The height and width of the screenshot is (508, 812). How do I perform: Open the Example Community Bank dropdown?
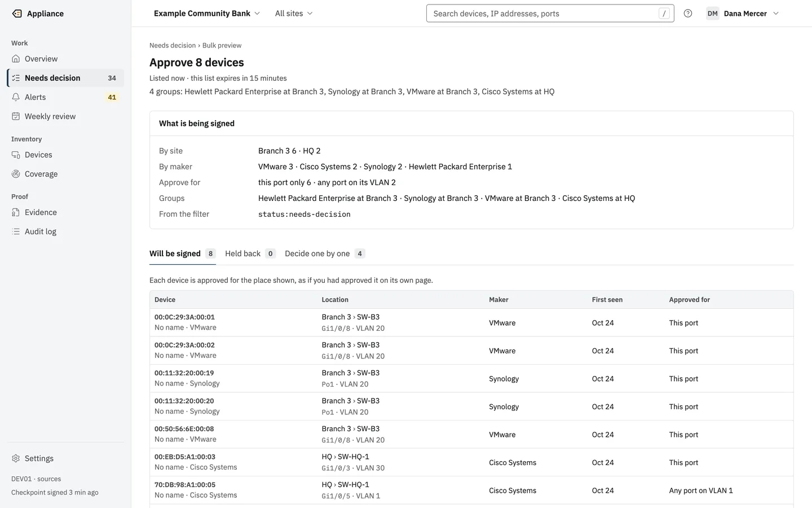[207, 14]
